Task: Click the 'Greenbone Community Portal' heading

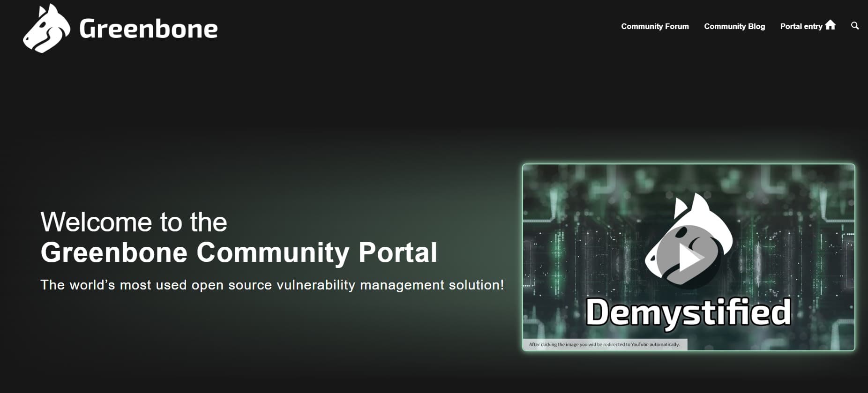Action: pyautogui.click(x=239, y=252)
